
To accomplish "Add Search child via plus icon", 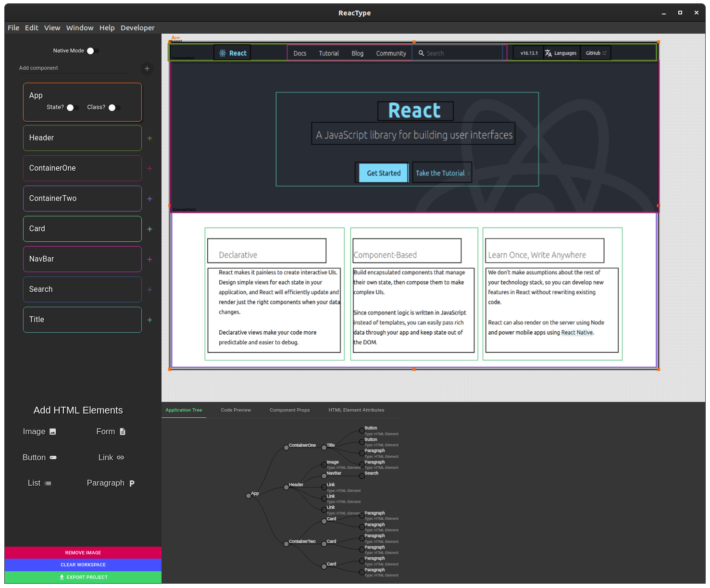I will [149, 290].
